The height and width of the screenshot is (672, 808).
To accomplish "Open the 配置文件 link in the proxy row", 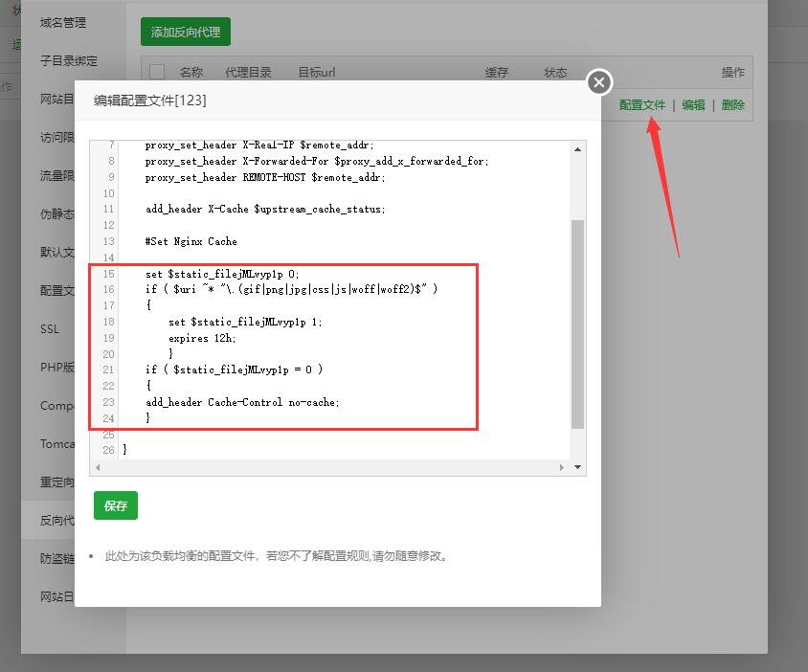I will click(x=642, y=105).
